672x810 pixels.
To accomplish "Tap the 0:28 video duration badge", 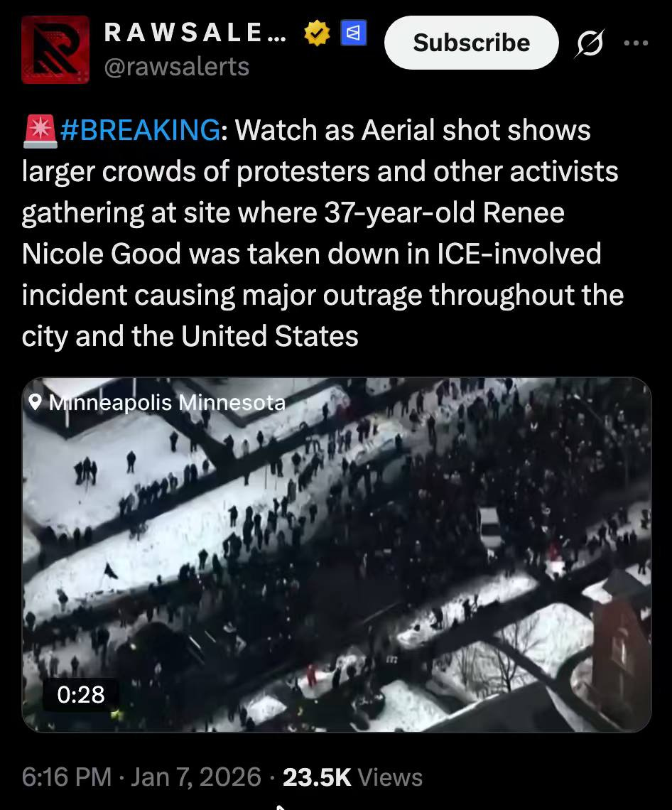I will 80,695.
